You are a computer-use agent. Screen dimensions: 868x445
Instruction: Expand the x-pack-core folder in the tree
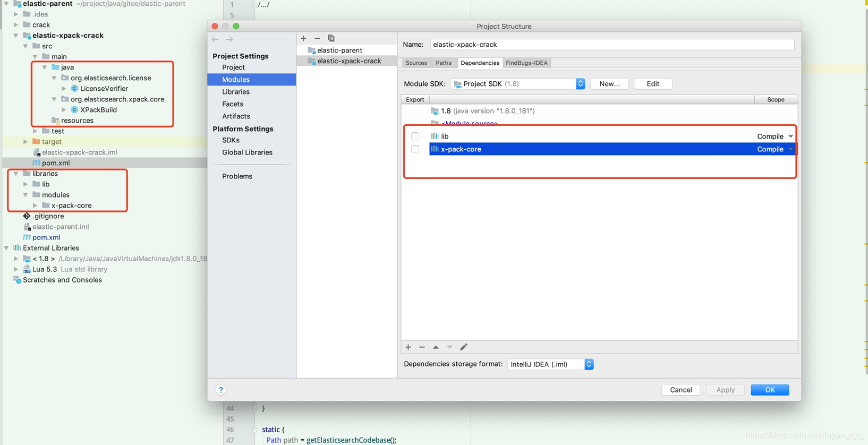point(35,206)
